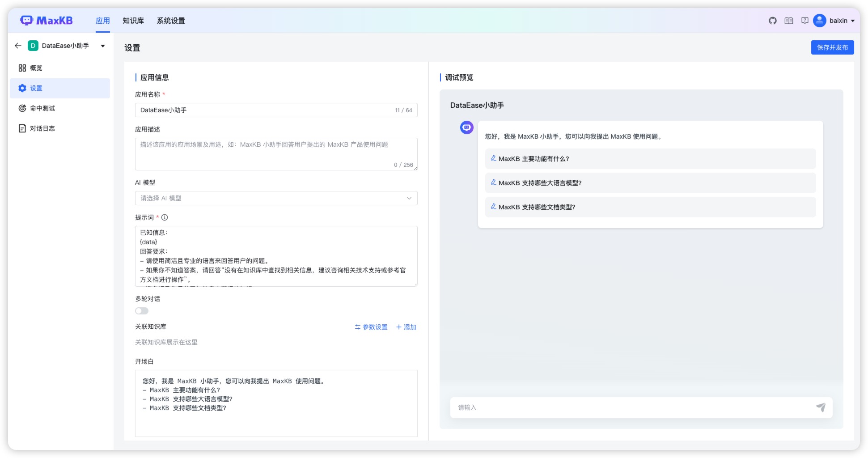
Task: Open the 对话日志 sidebar item
Action: (43, 128)
